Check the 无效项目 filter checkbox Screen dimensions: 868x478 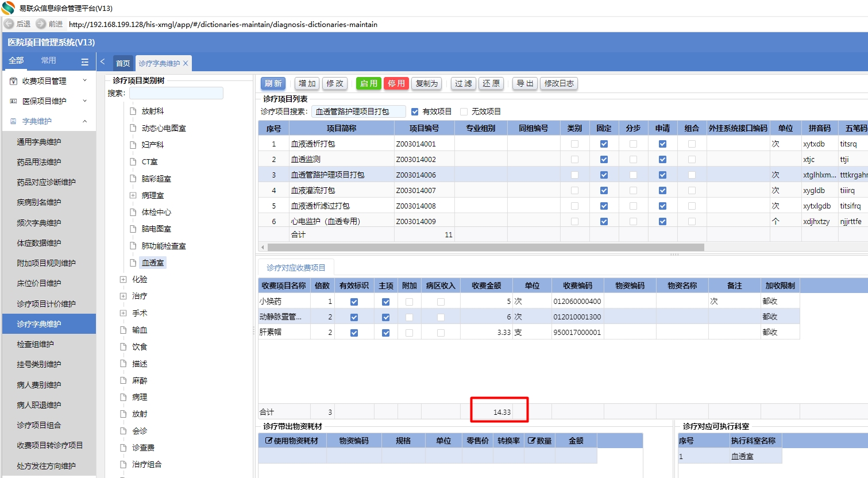pos(464,111)
